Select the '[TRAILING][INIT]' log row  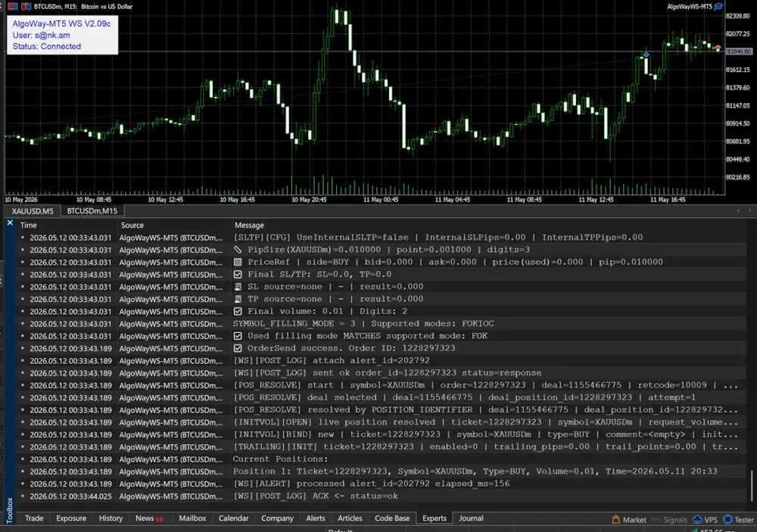pos(382,446)
